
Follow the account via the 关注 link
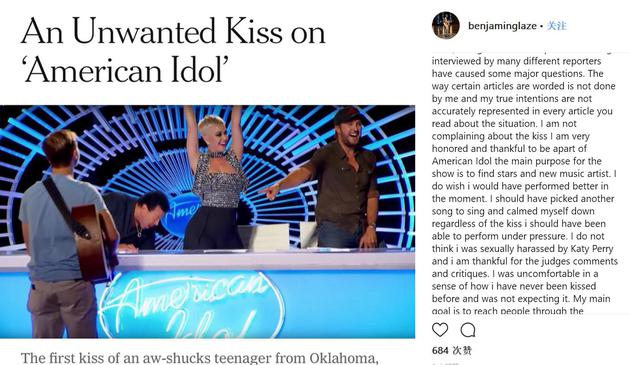557,26
